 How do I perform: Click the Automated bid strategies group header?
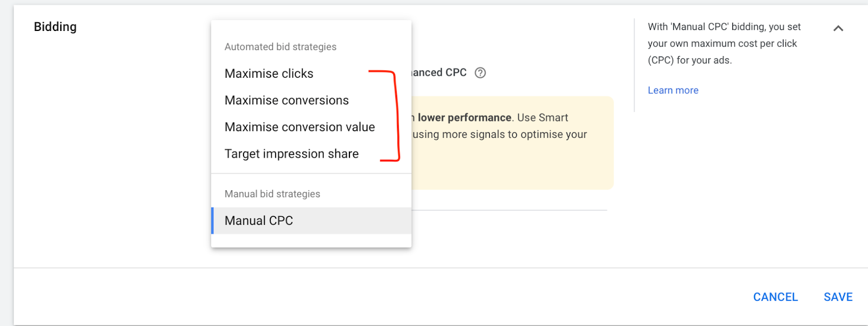(280, 47)
